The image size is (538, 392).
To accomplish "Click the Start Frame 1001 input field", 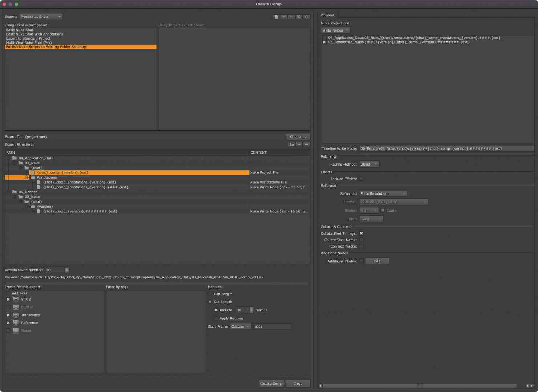I will point(272,327).
